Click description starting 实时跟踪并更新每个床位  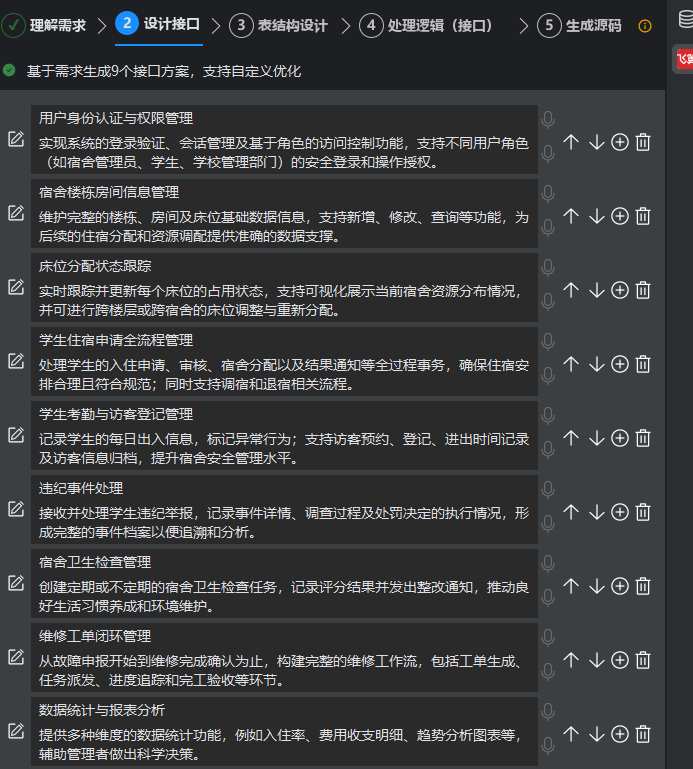click(x=284, y=301)
